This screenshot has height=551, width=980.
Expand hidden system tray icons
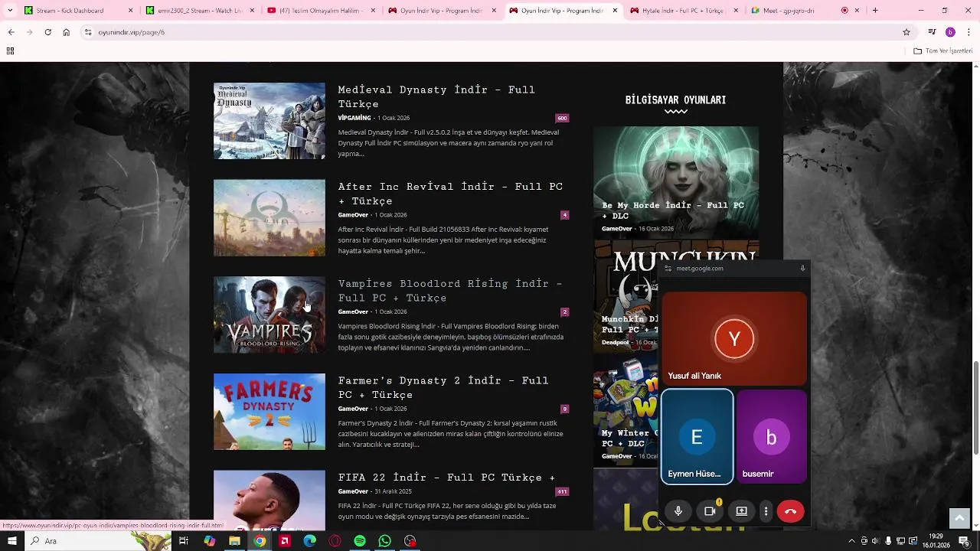pos(851,541)
